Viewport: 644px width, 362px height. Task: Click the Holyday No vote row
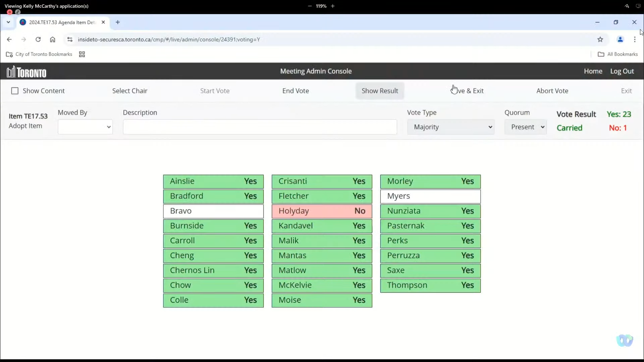tap(322, 210)
